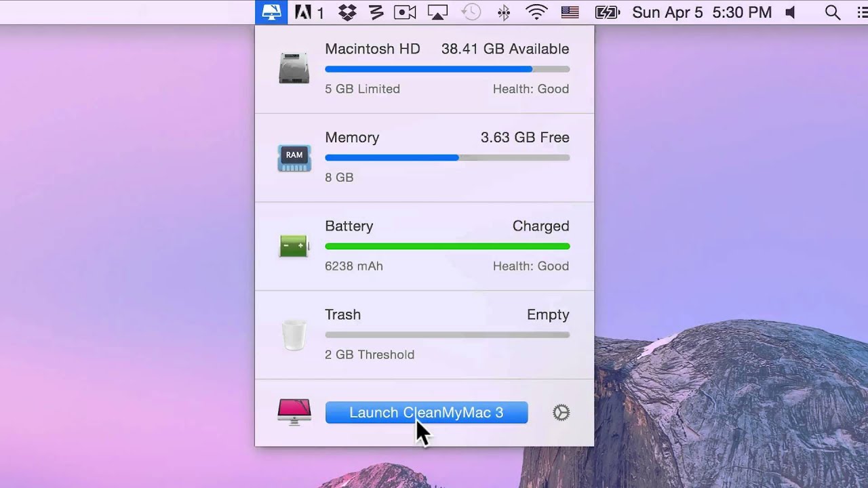Click the US flag input source icon

tap(570, 12)
